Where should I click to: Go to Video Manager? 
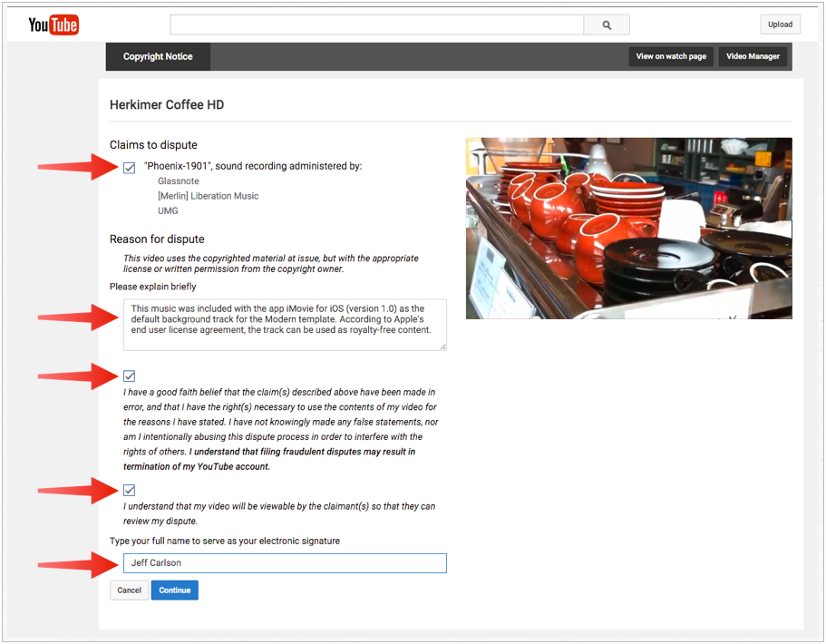click(x=753, y=56)
